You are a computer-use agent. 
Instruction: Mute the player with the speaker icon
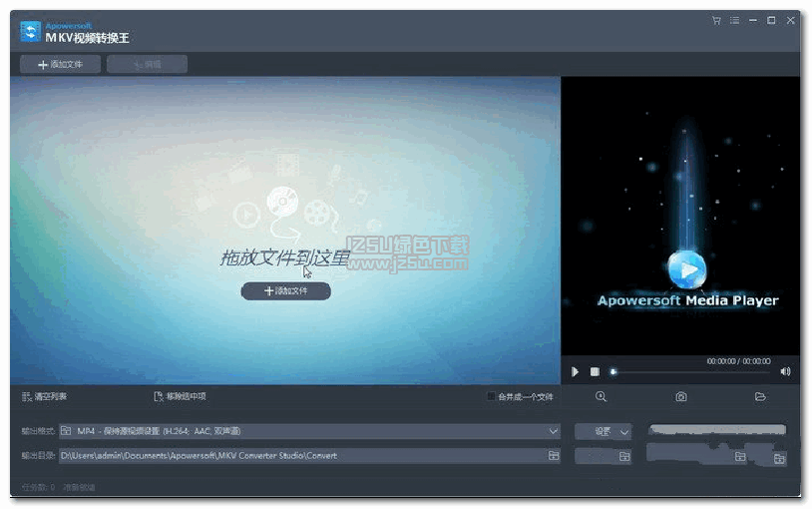click(x=785, y=371)
